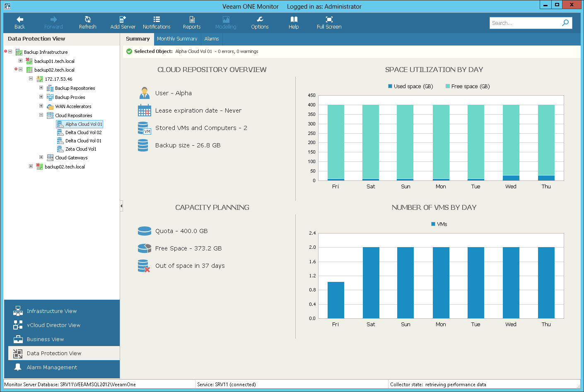Click the Cloud Gateways icon
Image resolution: width=584 pixels, height=392 pixels.
click(50, 158)
